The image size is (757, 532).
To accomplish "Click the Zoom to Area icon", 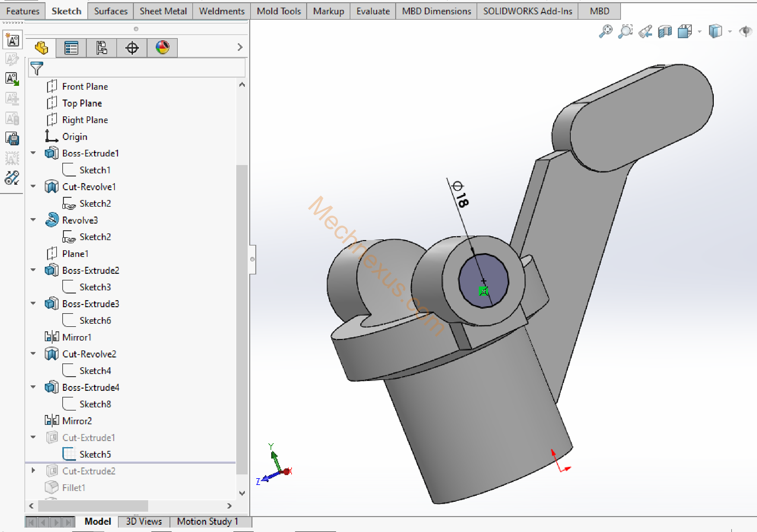I will (x=625, y=32).
